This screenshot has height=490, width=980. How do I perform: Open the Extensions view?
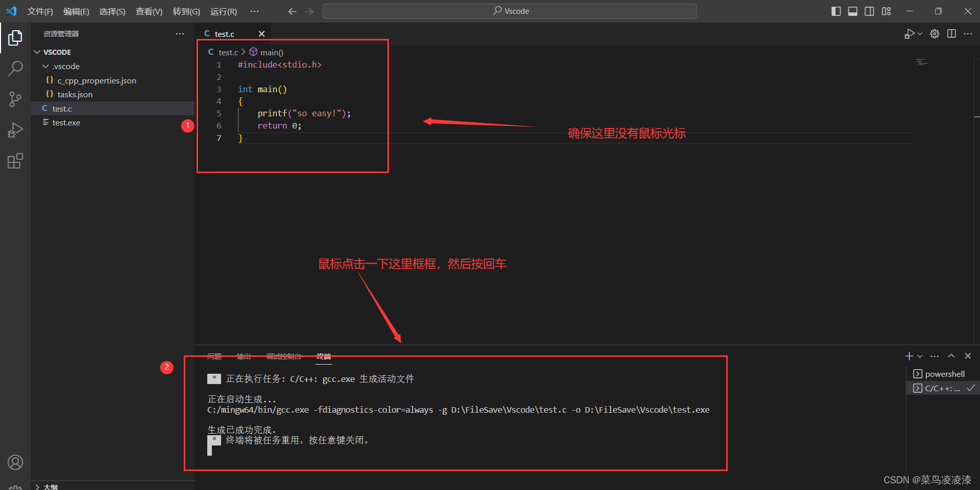[x=15, y=161]
